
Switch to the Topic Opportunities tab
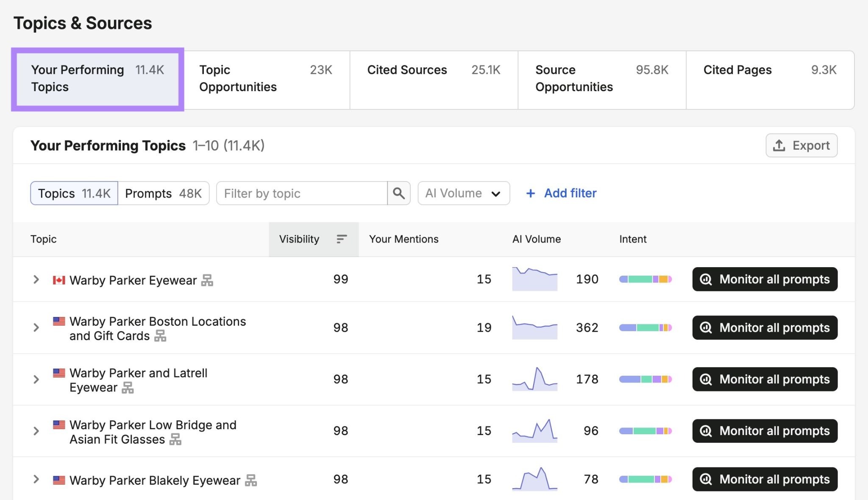pyautogui.click(x=266, y=80)
